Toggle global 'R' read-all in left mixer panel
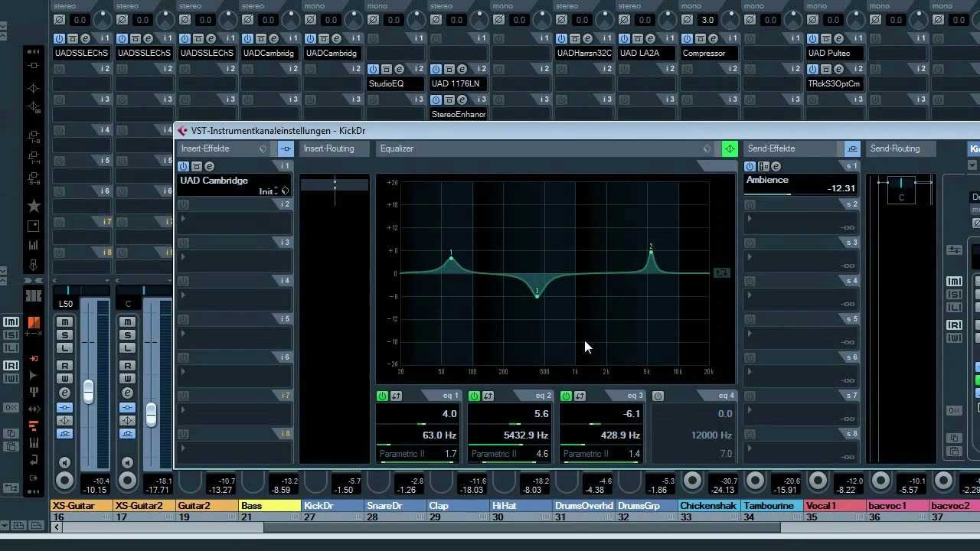Screen dimensions: 980x551 pyautogui.click(x=11, y=366)
